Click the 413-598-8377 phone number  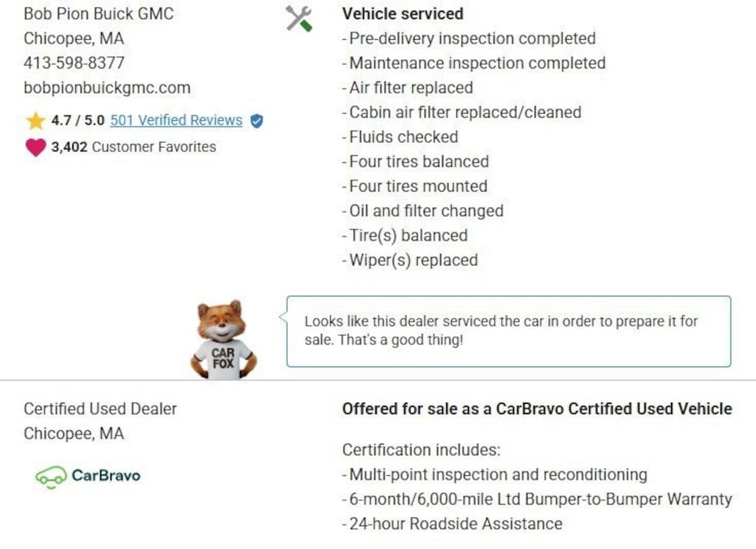coord(74,63)
